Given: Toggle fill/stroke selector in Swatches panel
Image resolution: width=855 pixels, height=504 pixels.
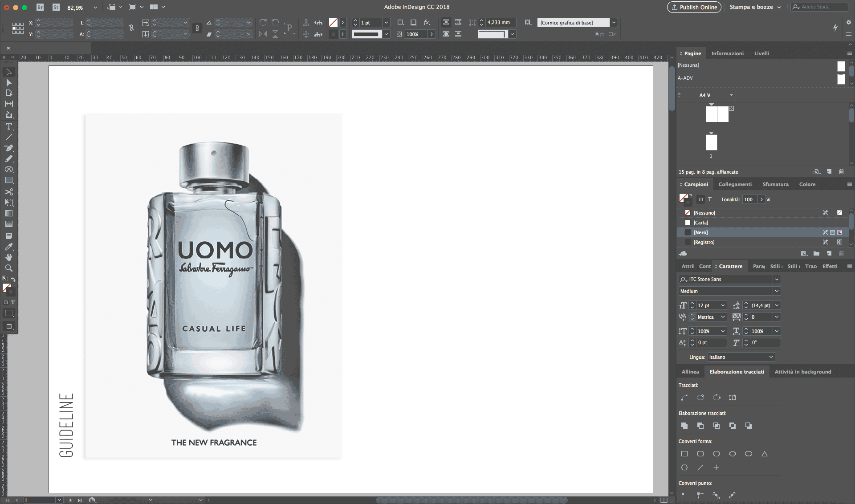Looking at the screenshot, I should [x=685, y=199].
